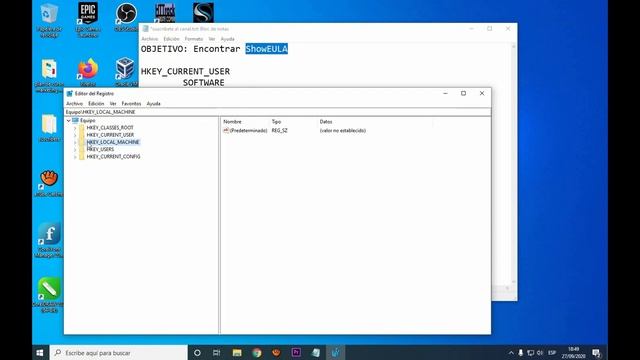Select the VirtualBox desktop shortcut
The height and width of the screenshot is (360, 640).
click(126, 72)
